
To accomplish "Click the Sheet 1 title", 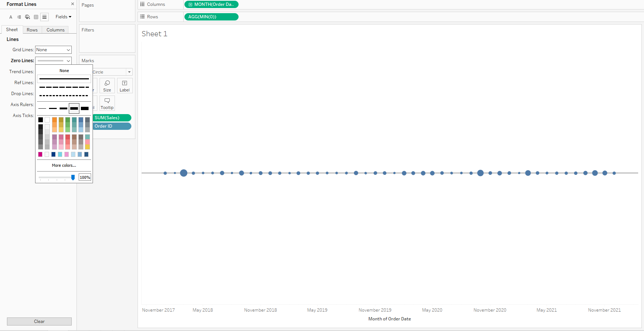I will point(154,34).
